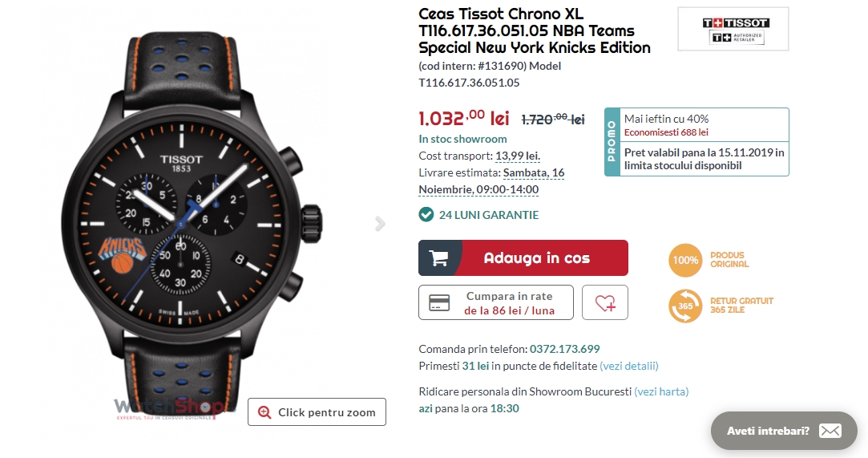Click the envelope message icon
The image size is (868, 458).
[830, 431]
